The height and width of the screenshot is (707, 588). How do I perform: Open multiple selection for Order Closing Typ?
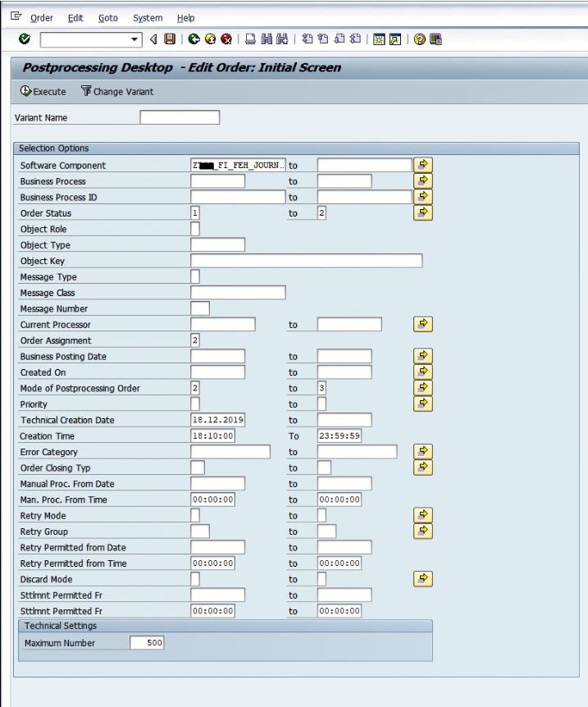tap(423, 468)
